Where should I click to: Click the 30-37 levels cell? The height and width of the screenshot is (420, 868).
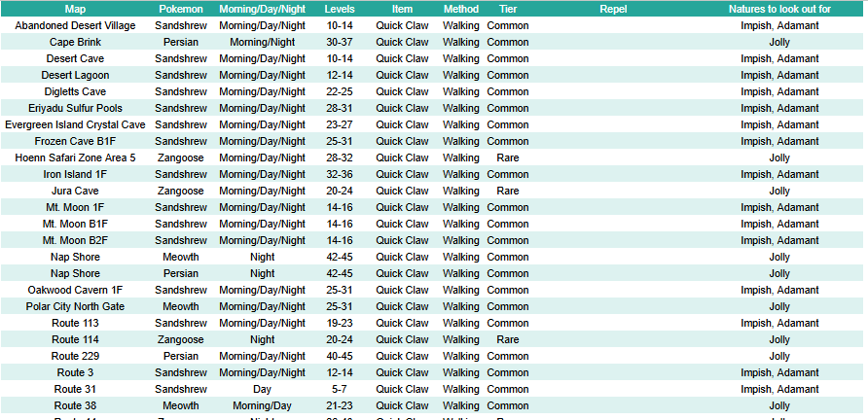click(x=340, y=42)
